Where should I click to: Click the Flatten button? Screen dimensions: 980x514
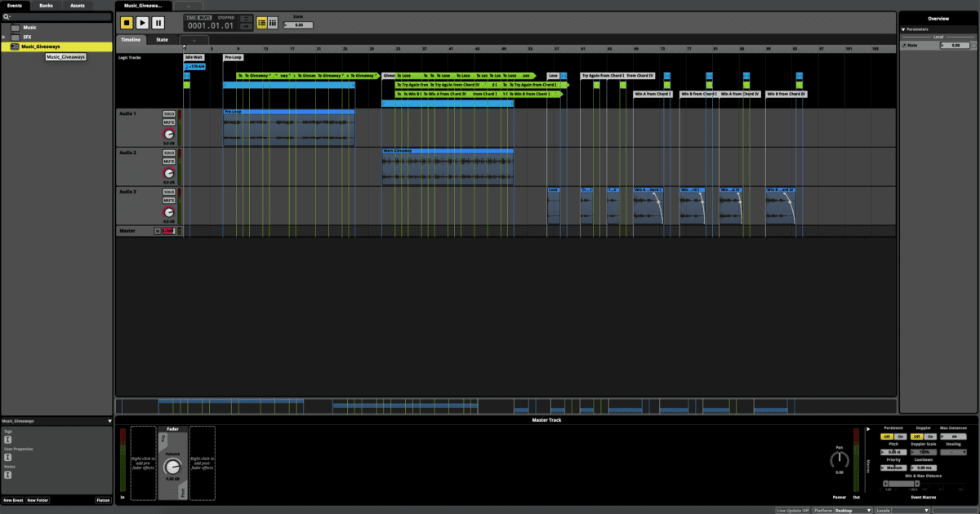pyautogui.click(x=103, y=500)
